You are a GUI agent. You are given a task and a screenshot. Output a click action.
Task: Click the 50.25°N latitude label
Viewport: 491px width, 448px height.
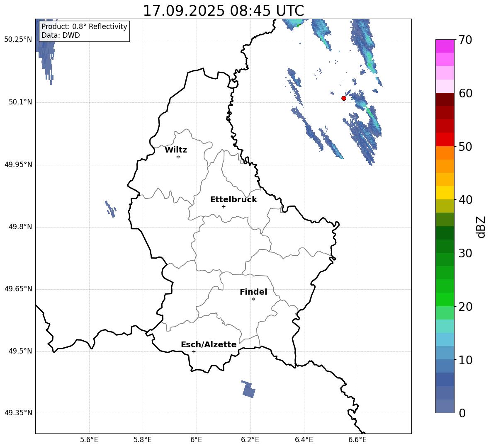(18, 40)
